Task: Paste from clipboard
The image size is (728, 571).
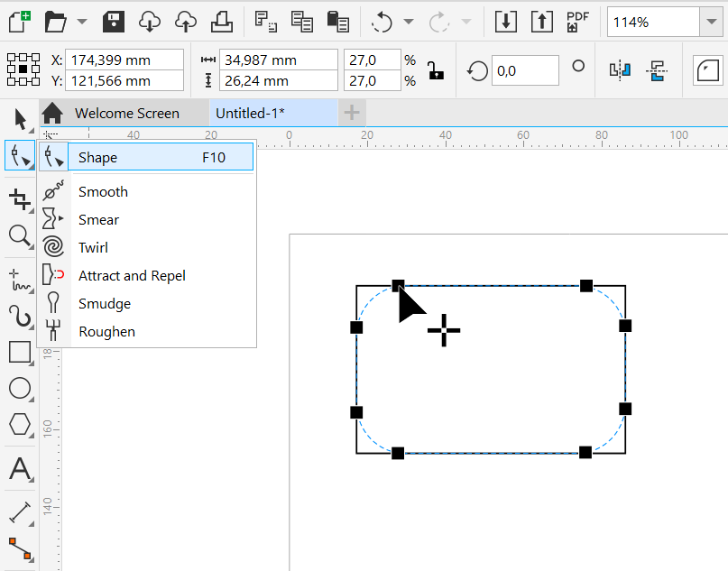Action: coord(338,22)
